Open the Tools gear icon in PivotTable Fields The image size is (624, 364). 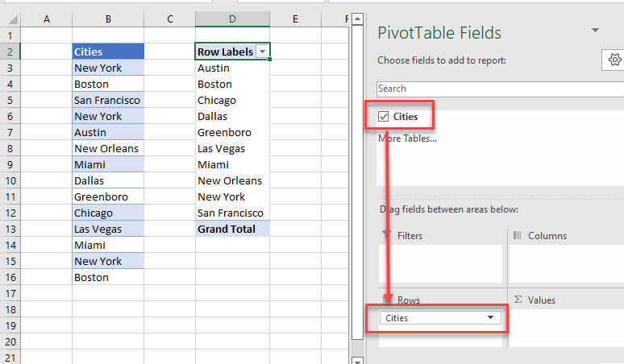tap(614, 60)
